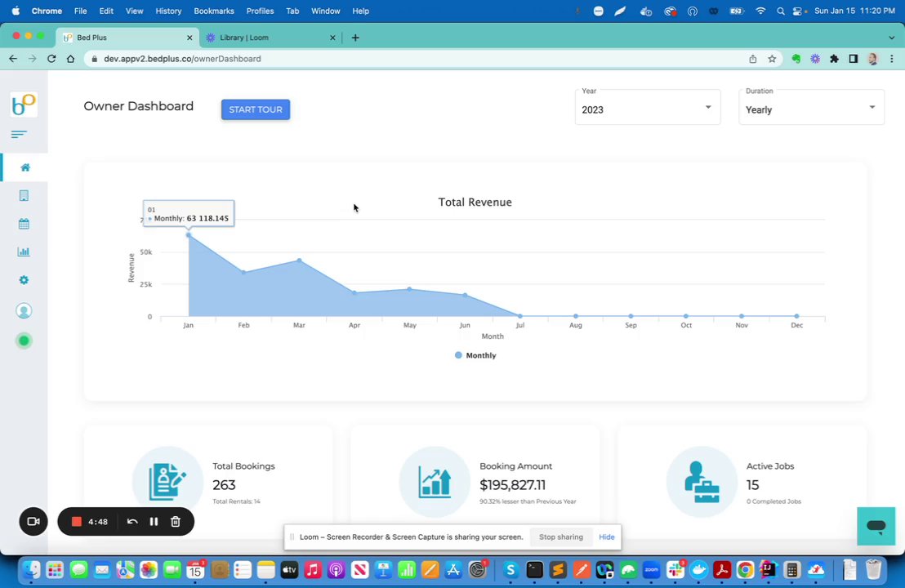Viewport: 905px width, 588px height.
Task: Open the user profile sidebar icon
Action: pos(24,311)
